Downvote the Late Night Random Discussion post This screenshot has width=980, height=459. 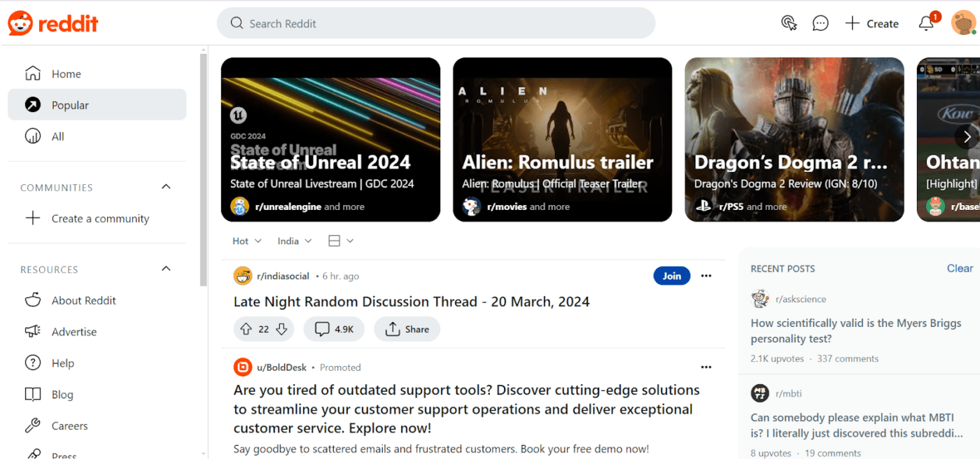pos(281,329)
